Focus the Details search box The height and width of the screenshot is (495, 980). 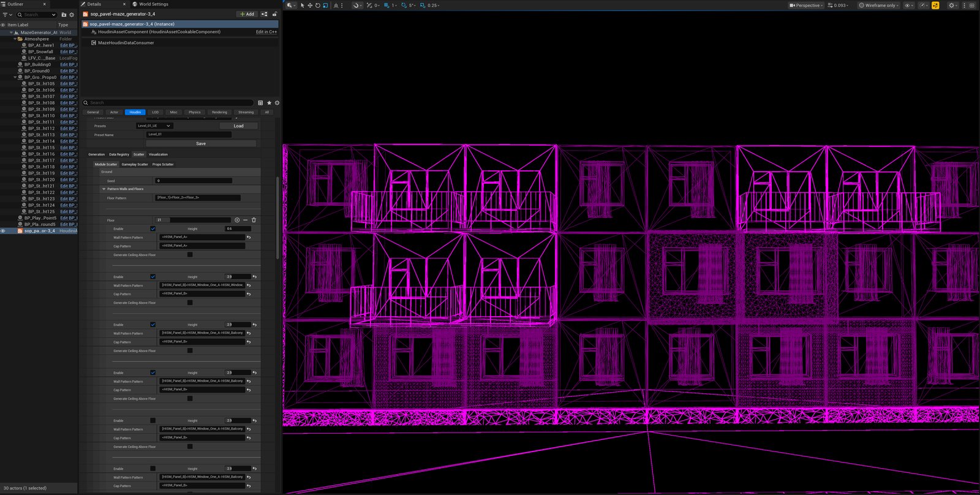tap(168, 103)
